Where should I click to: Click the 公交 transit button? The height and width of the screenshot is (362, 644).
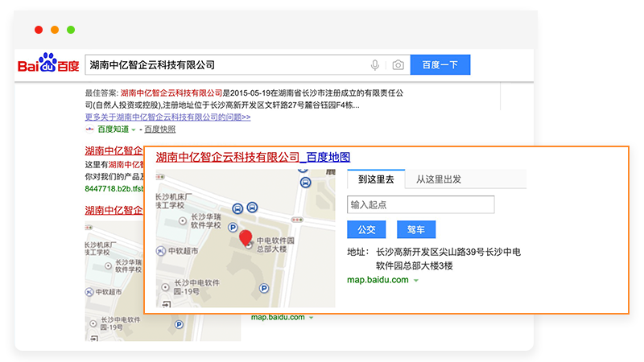tap(366, 229)
